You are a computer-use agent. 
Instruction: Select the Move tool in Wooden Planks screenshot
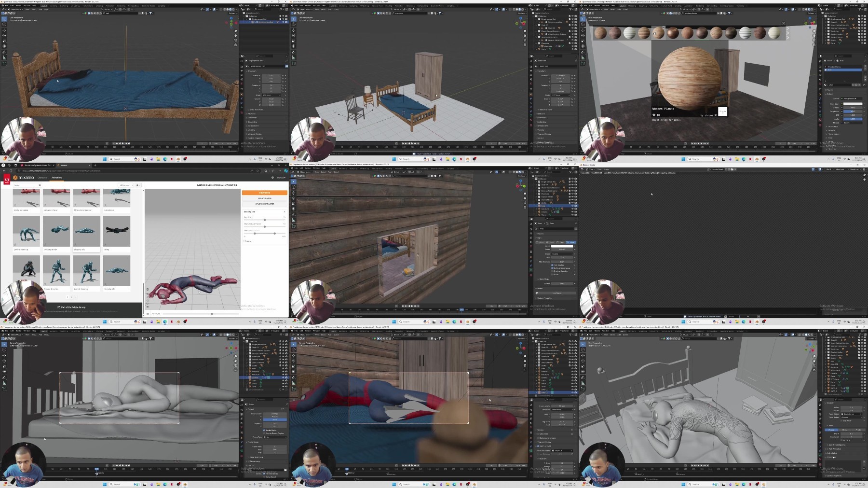583,30
